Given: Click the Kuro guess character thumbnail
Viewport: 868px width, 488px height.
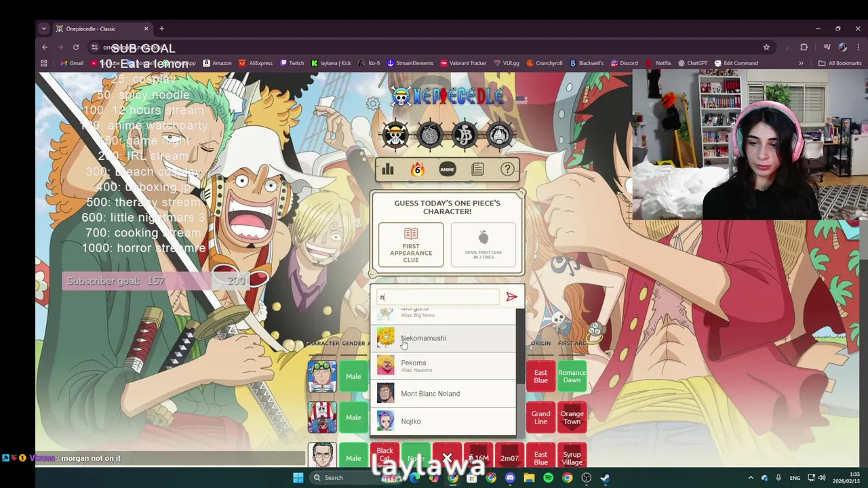Looking at the screenshot, I should (x=321, y=455).
